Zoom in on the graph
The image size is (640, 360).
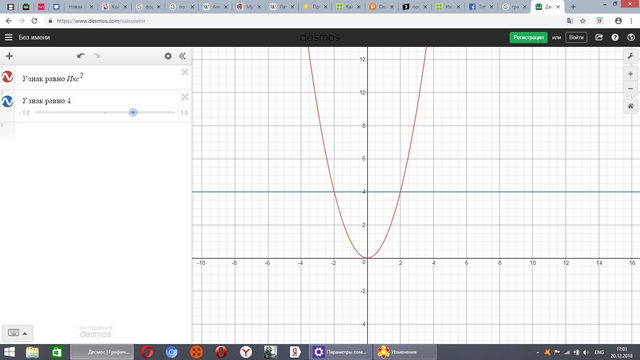pos(630,74)
